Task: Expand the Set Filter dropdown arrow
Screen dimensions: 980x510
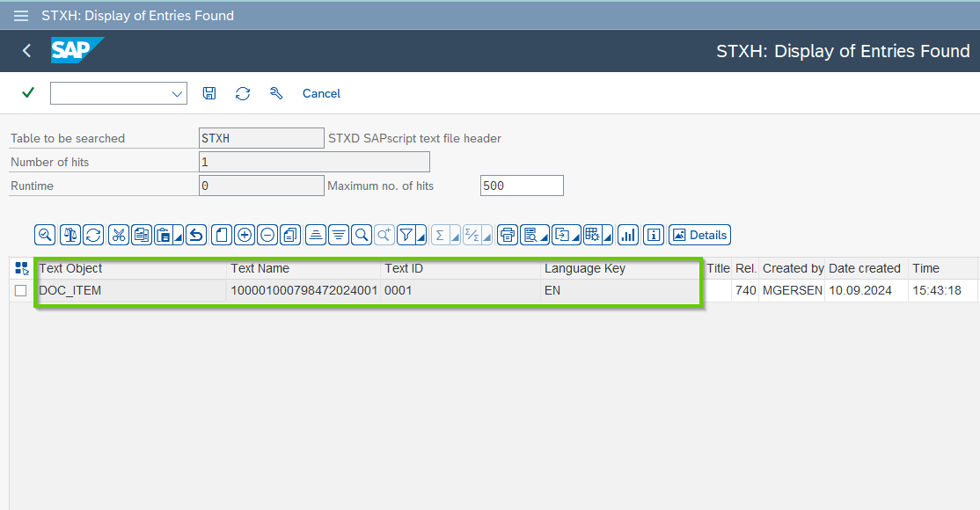Action: pyautogui.click(x=421, y=237)
